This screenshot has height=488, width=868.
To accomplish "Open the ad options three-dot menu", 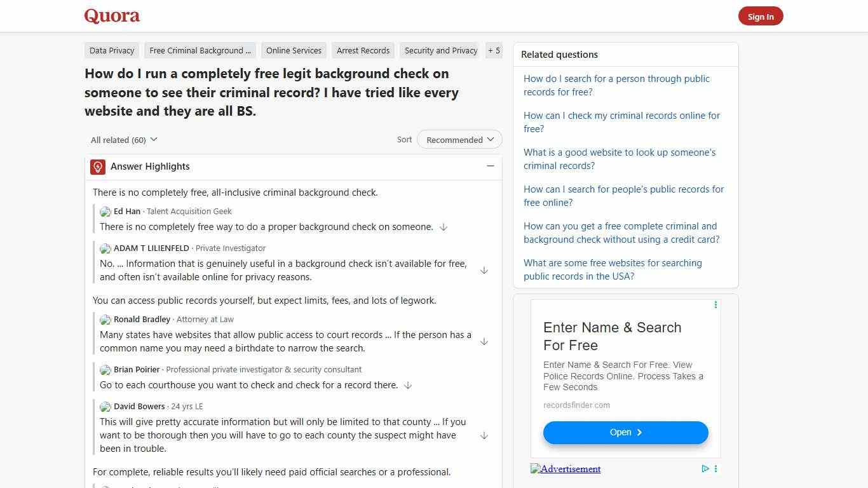I will tap(715, 304).
